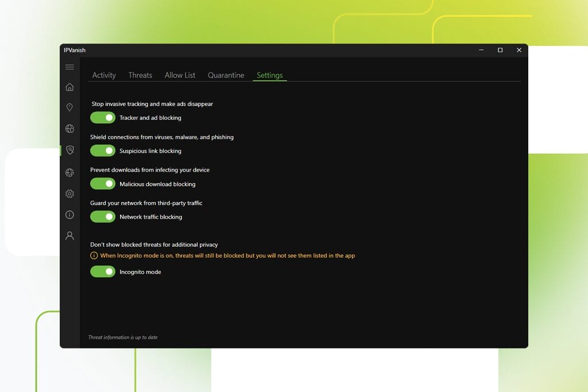Open the hamburger menu in the sidebar
Viewport: 588px width, 392px height.
pos(69,67)
